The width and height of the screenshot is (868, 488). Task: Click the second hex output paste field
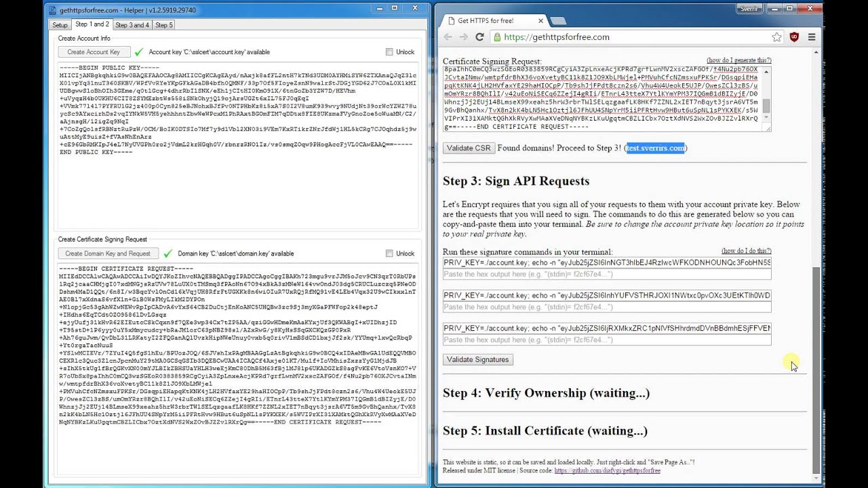pos(607,307)
